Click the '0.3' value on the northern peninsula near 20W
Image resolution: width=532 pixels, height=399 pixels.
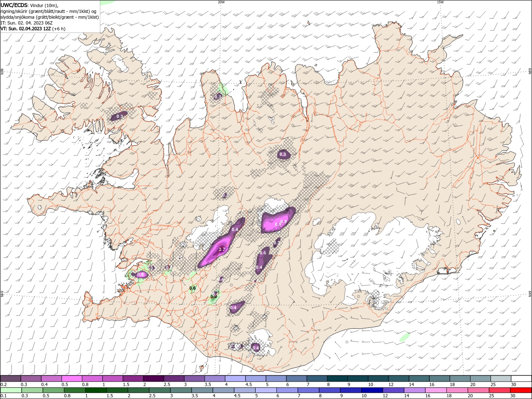coord(218,97)
